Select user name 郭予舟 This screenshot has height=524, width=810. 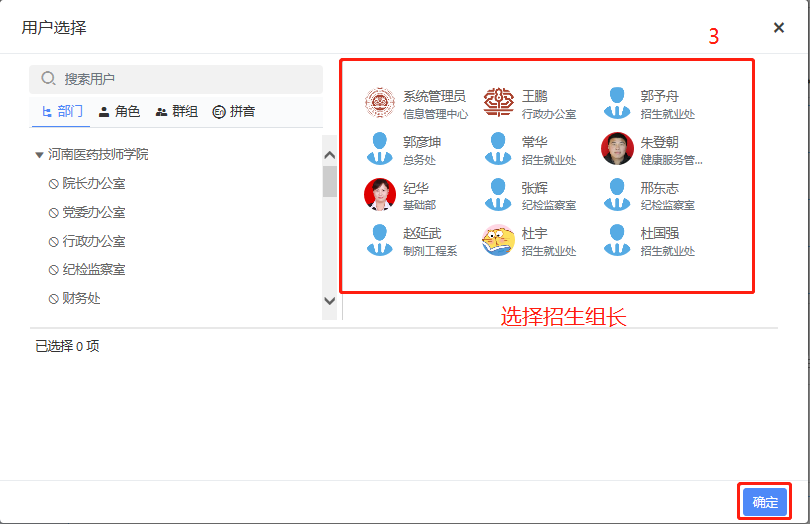659,96
